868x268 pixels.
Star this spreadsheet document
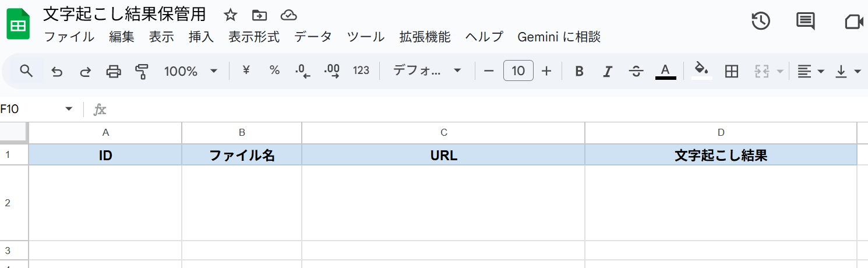pos(231,15)
